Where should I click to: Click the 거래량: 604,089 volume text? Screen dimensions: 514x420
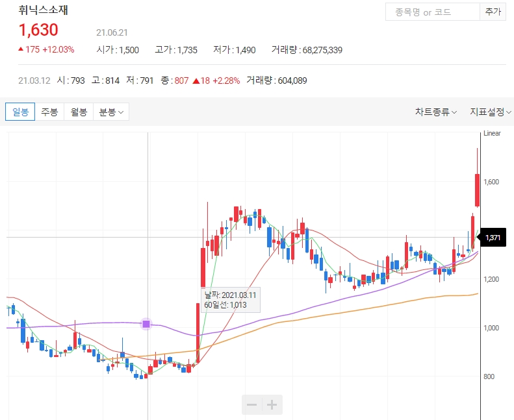277,80
